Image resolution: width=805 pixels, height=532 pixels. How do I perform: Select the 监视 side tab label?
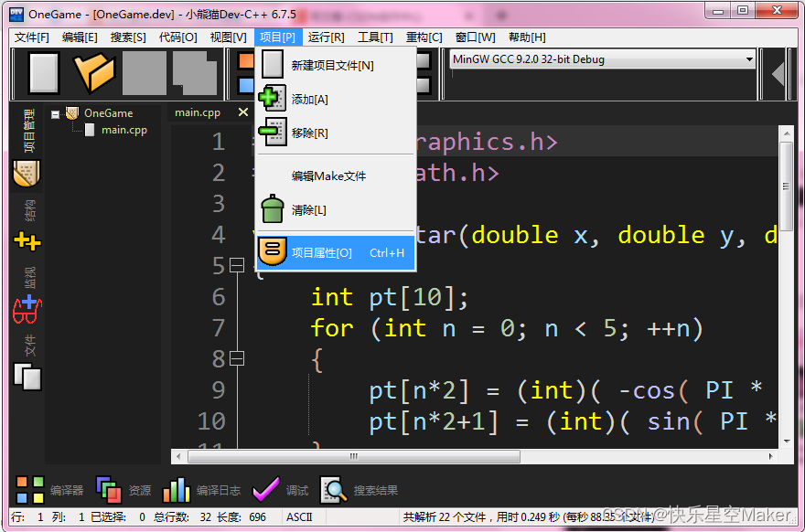coord(30,278)
